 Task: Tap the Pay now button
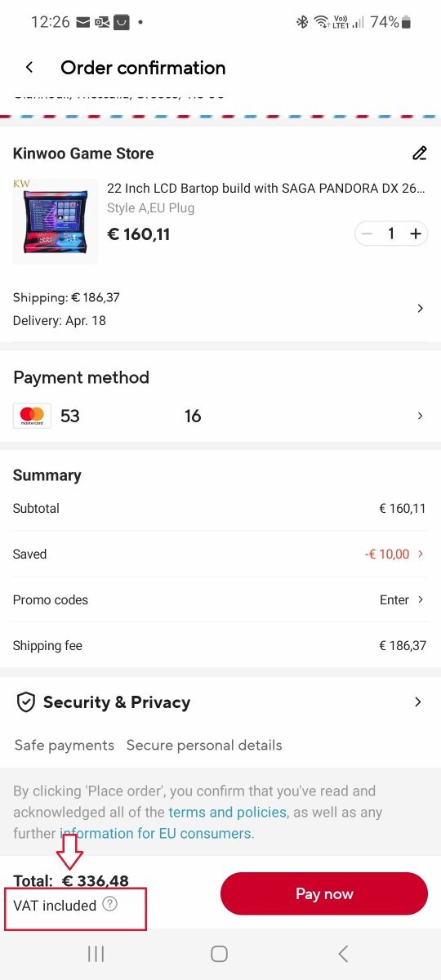pos(324,893)
